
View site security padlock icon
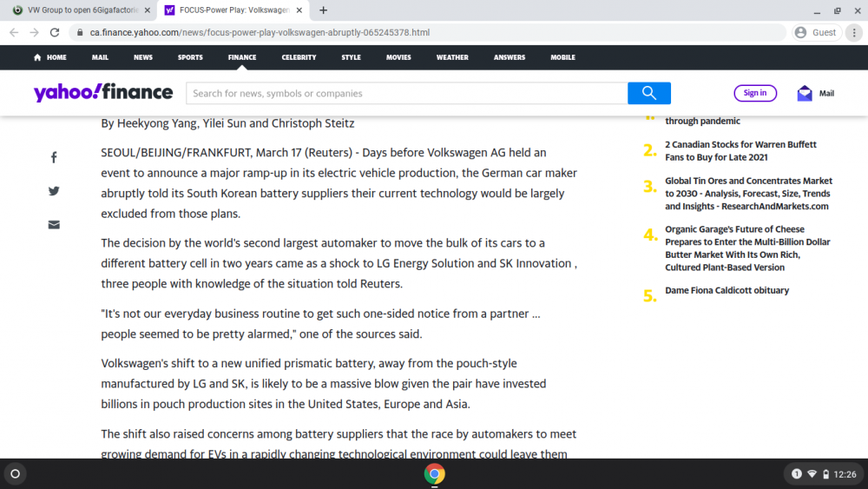[x=80, y=33]
